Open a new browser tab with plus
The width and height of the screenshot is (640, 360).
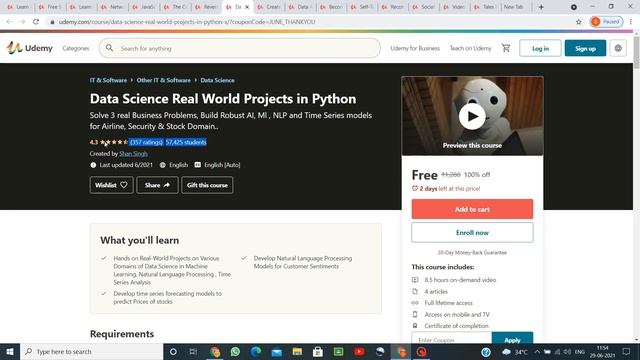pyautogui.click(x=541, y=7)
